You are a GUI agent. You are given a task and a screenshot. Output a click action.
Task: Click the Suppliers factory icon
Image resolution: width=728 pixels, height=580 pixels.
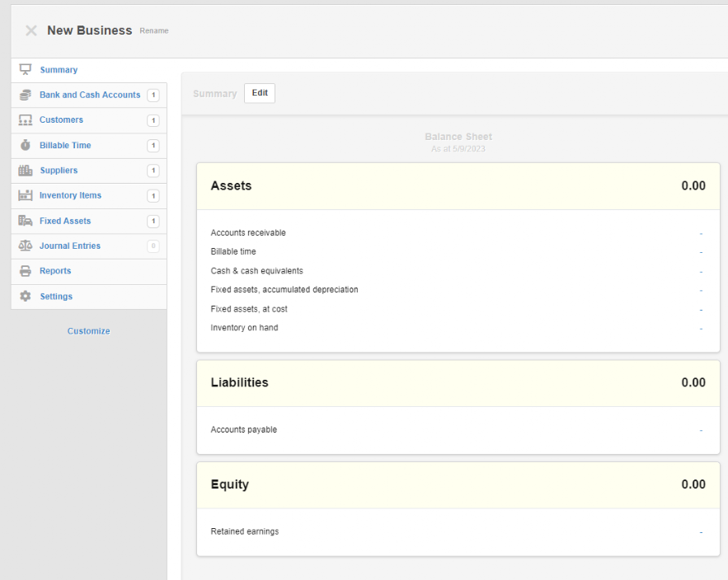point(25,171)
